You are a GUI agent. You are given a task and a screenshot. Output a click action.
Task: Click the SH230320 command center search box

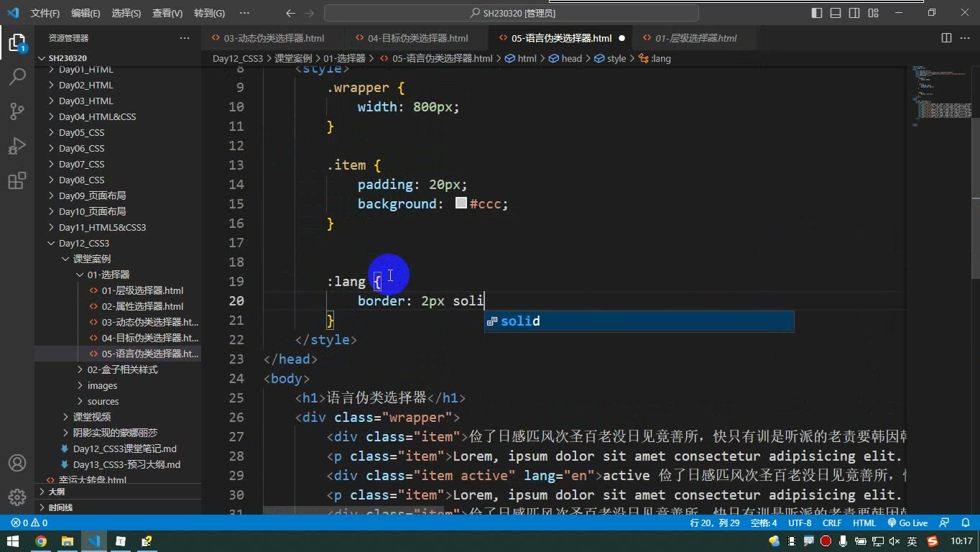512,13
